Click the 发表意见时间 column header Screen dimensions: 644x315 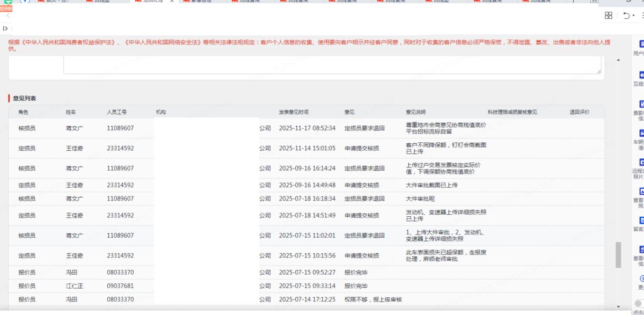[x=294, y=112]
